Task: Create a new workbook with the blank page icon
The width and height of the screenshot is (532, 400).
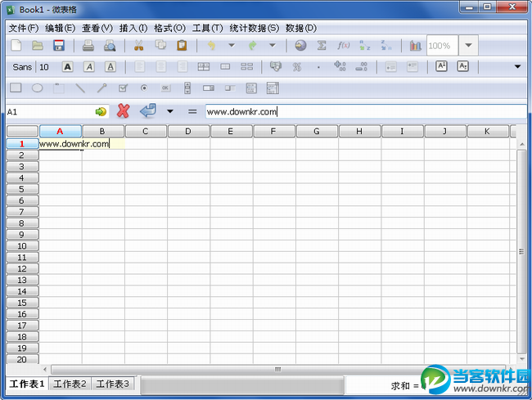Action: (16, 45)
